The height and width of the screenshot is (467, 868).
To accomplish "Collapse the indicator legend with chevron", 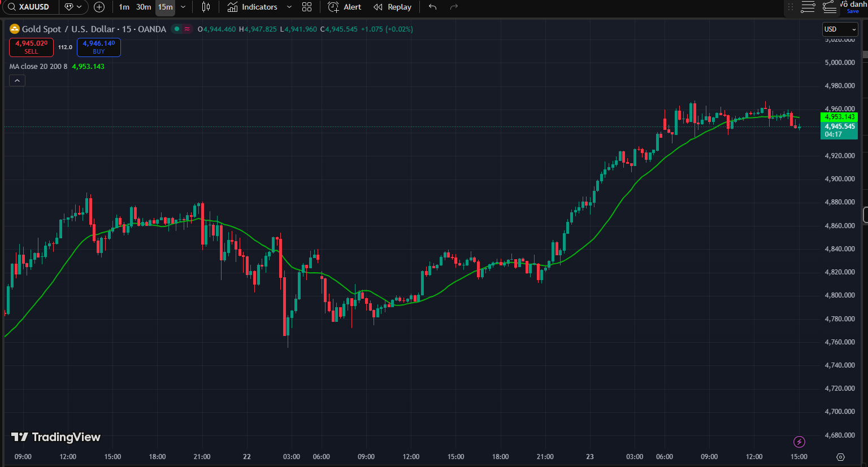I will 17,81.
